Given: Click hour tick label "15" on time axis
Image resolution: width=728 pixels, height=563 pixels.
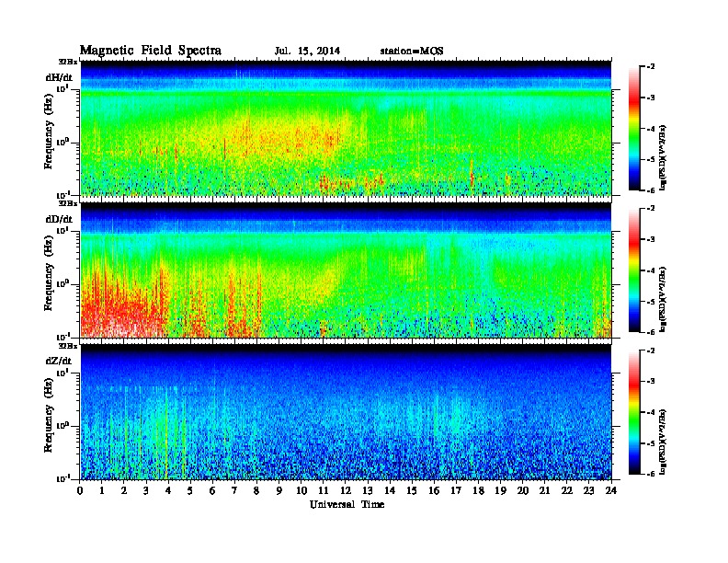Looking at the screenshot, I should pos(412,491).
